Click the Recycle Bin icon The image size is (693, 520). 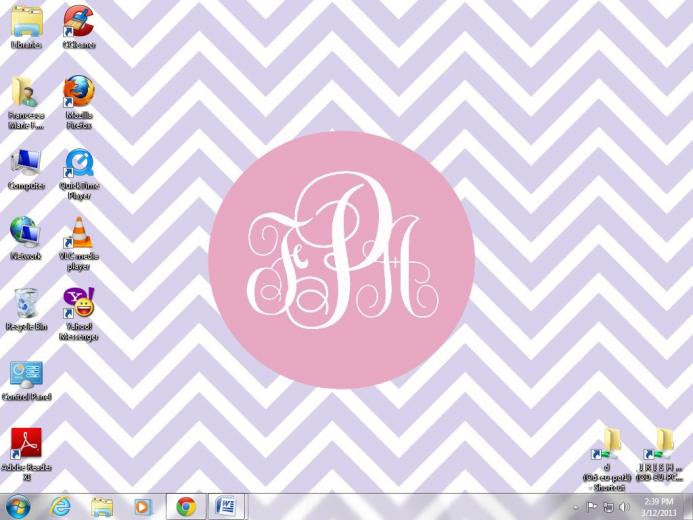click(x=26, y=303)
